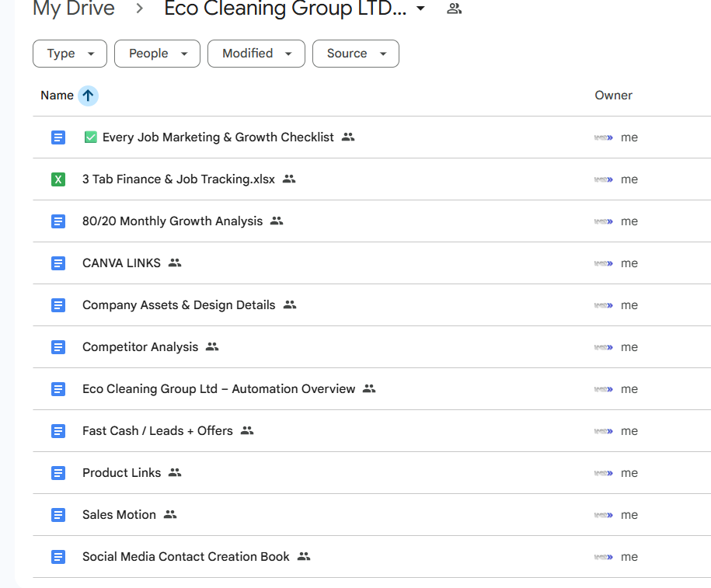Click the Owner column header
This screenshot has width=711, height=588.
[613, 96]
